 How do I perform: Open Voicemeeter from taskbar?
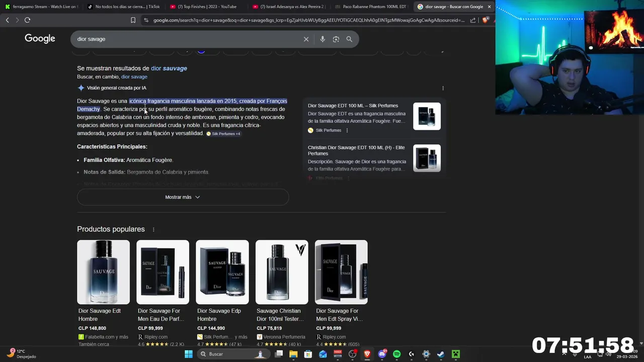click(x=338, y=354)
